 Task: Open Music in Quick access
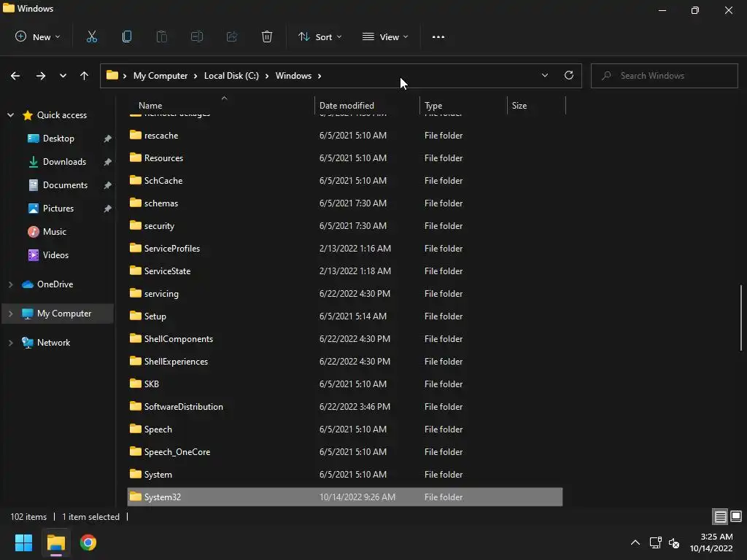click(54, 232)
